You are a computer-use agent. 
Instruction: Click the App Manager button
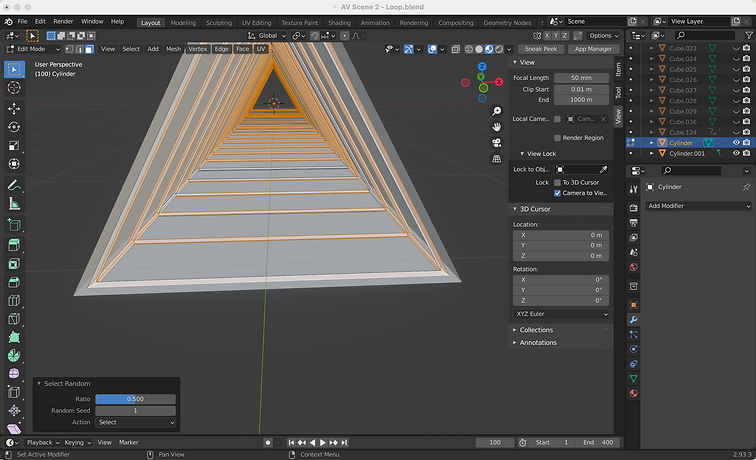click(594, 49)
